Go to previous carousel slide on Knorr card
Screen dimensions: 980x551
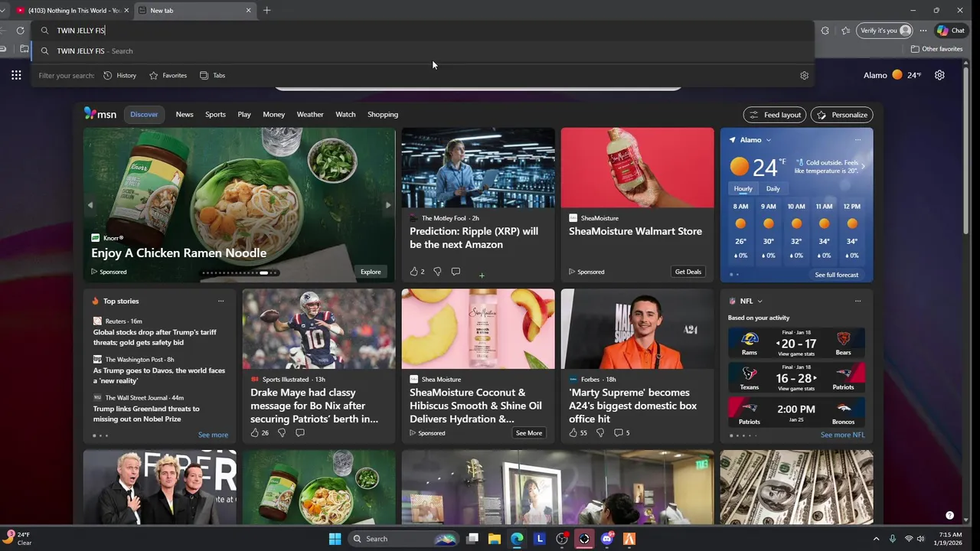pyautogui.click(x=90, y=205)
